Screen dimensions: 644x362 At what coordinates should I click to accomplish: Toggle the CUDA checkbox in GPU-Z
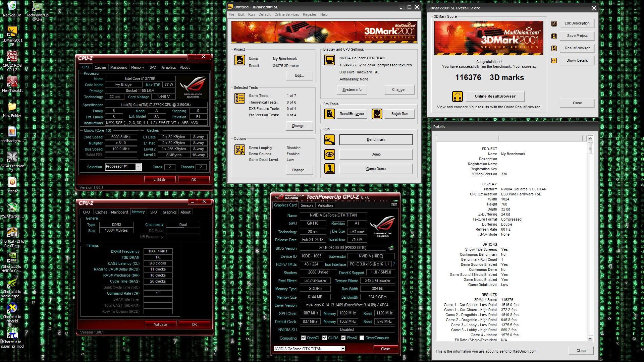324,338
